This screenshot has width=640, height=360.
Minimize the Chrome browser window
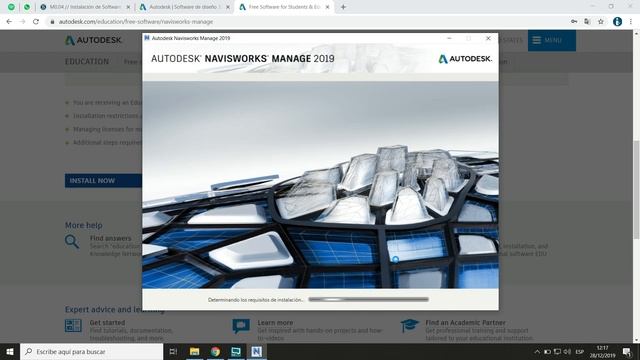(x=592, y=6)
